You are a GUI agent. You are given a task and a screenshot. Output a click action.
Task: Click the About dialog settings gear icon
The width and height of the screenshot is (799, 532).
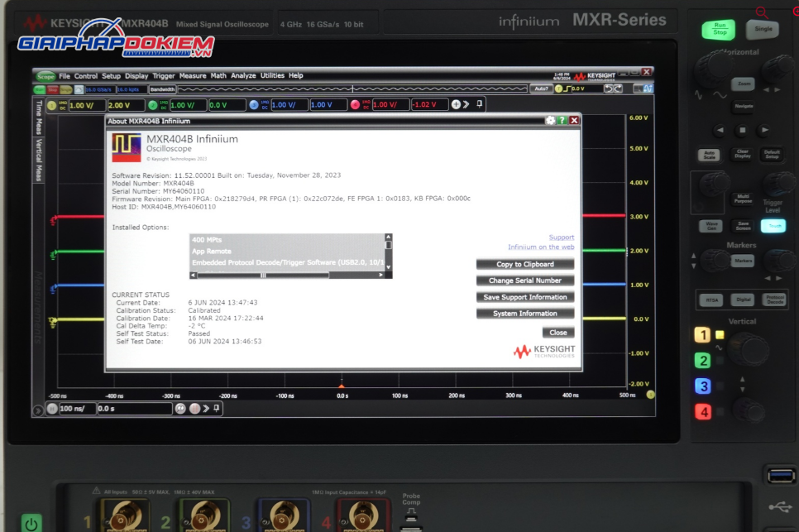(550, 120)
